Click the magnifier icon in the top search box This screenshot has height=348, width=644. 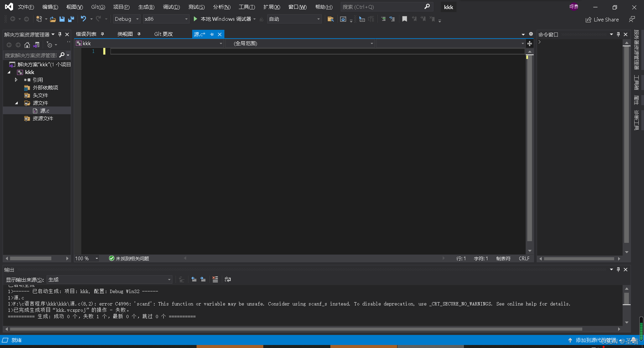[427, 7]
